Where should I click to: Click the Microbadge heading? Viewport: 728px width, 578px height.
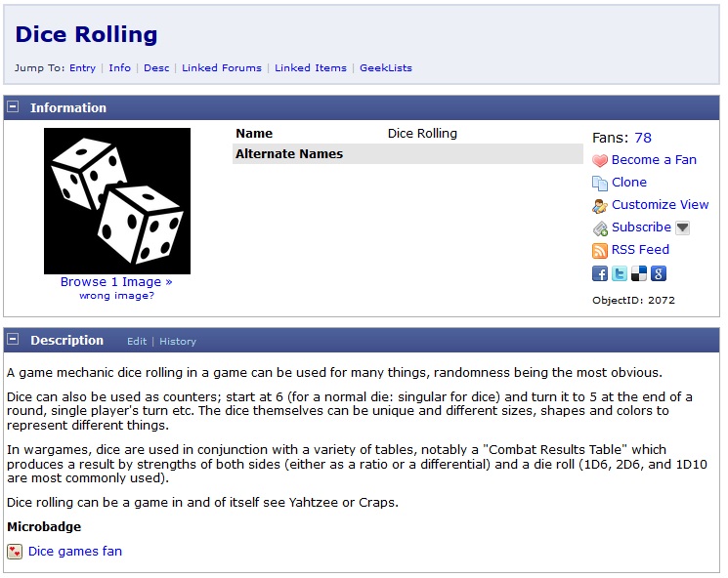44,527
